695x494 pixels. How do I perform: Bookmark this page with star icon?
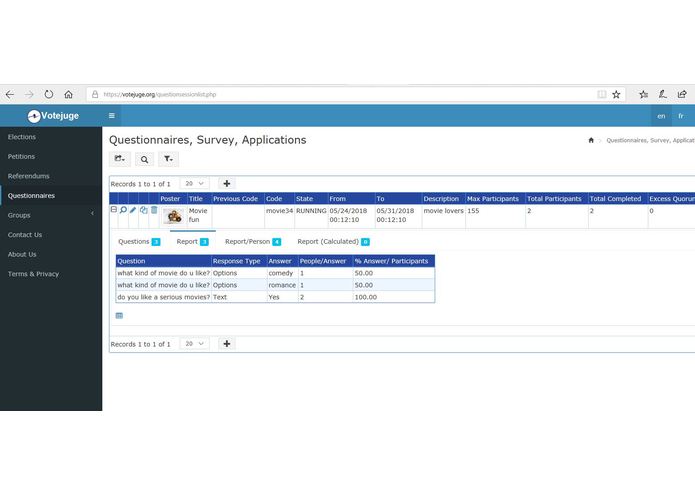[x=616, y=94]
